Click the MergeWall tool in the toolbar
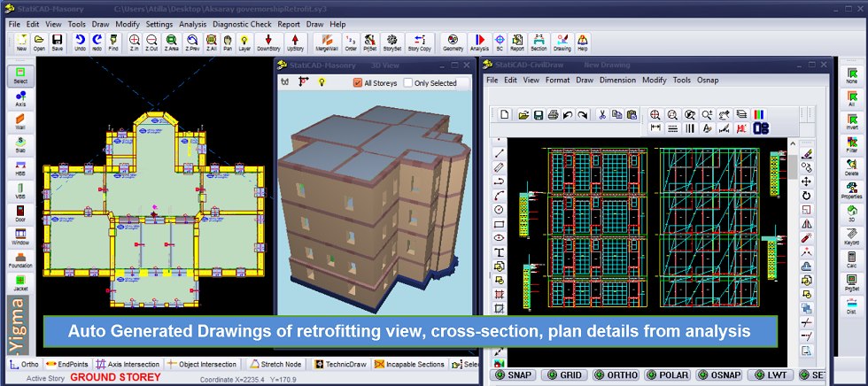Viewport: 868px width, 386px height. coord(326,42)
